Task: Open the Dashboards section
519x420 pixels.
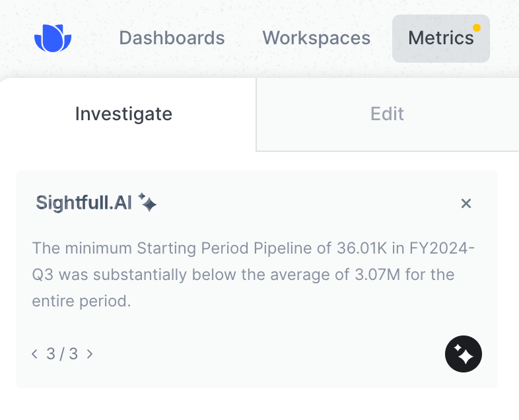Action: click(172, 38)
